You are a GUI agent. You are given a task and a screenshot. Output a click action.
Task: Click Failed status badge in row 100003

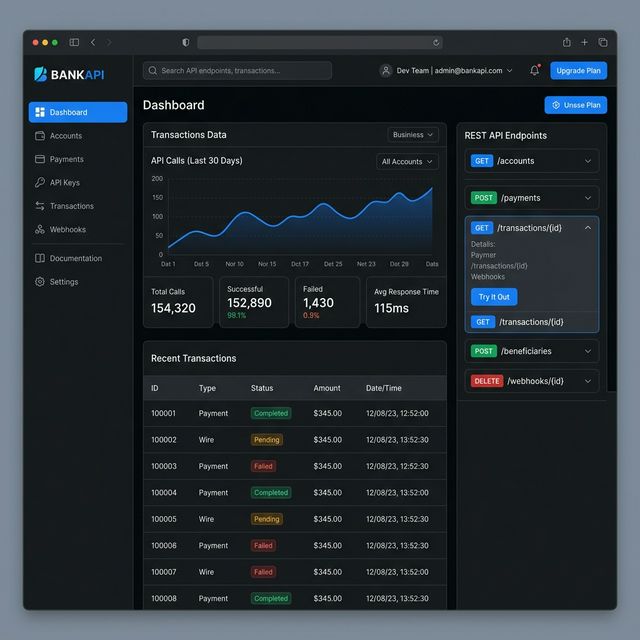coord(263,466)
